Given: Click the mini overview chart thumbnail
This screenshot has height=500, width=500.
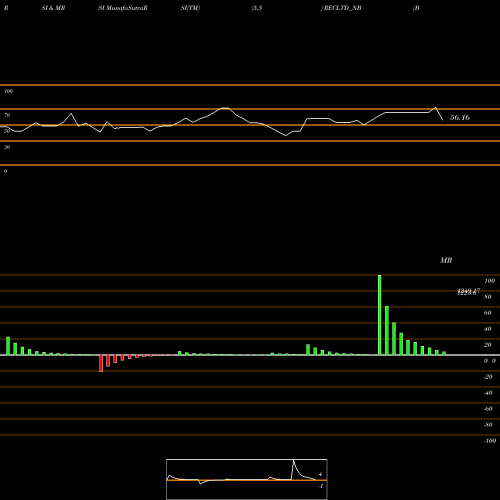Looking at the screenshot, I should pyautogui.click(x=247, y=479).
